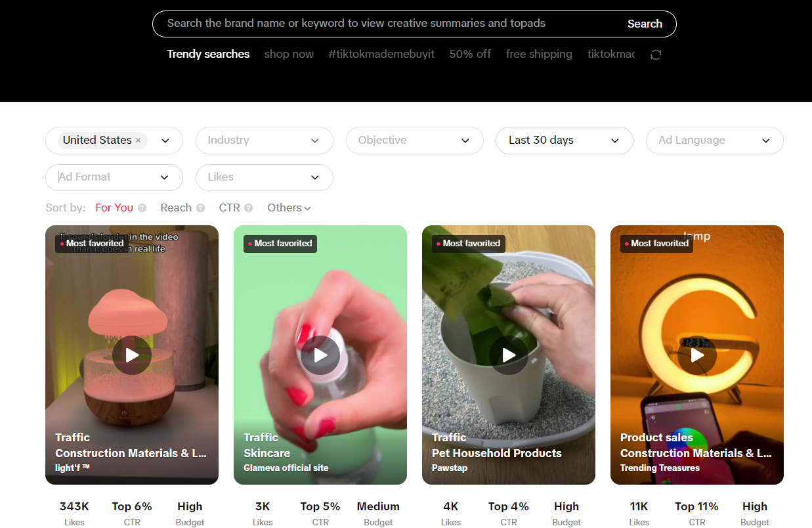The image size is (812, 528).
Task: Play the light'f mushroom lamp ad video
Action: tap(132, 355)
